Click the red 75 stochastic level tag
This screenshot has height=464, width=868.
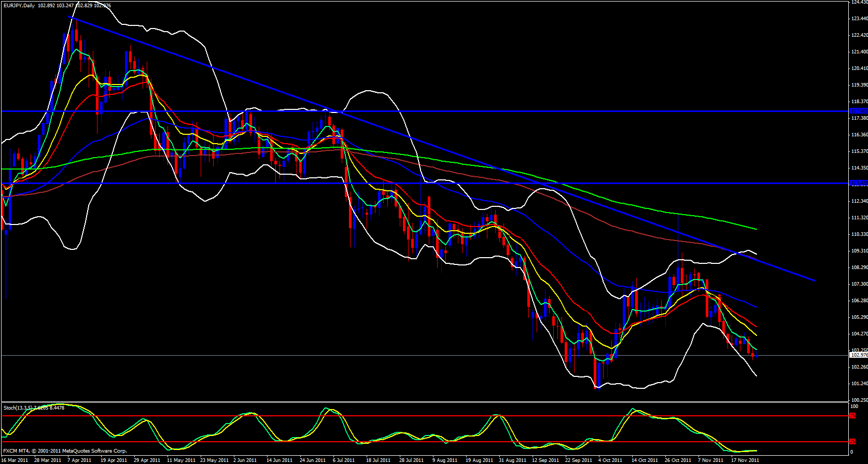click(852, 416)
